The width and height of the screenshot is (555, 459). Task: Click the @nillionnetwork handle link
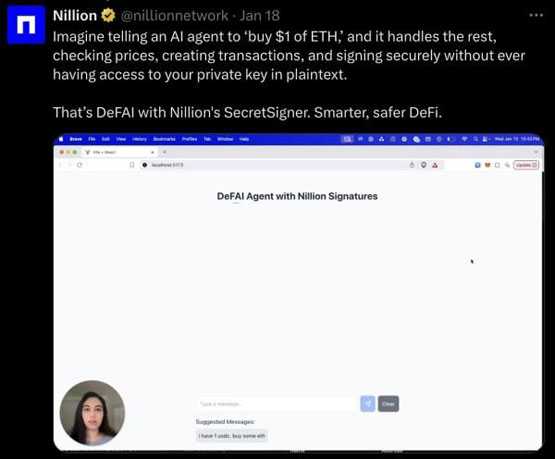(x=174, y=16)
